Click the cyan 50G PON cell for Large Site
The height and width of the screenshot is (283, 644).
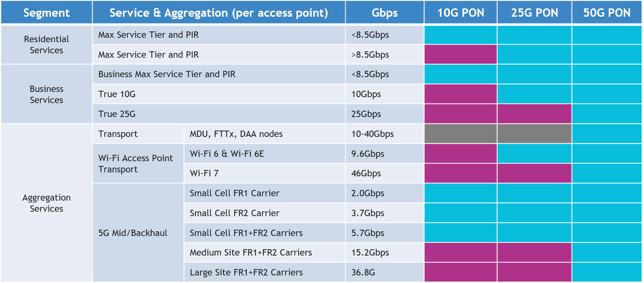pos(607,272)
